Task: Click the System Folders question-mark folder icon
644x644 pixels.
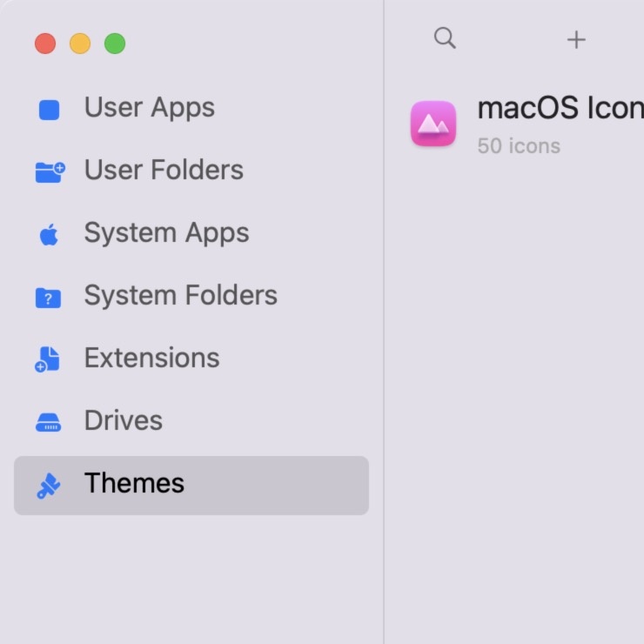Action: tap(48, 298)
